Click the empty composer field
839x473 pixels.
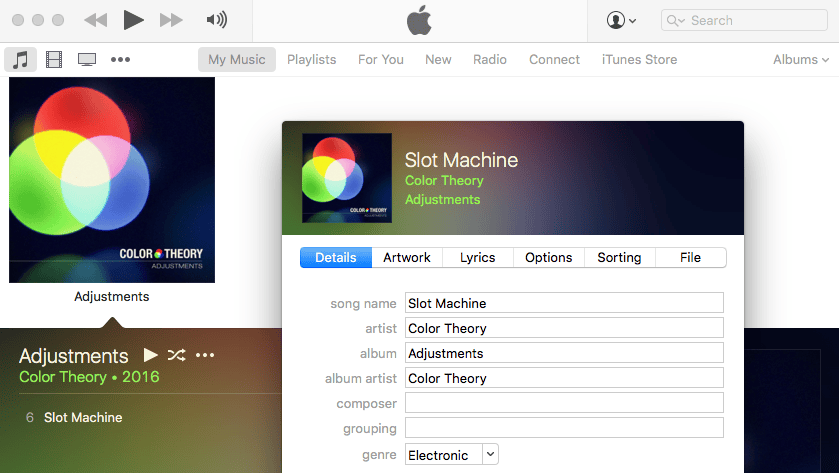(x=564, y=403)
